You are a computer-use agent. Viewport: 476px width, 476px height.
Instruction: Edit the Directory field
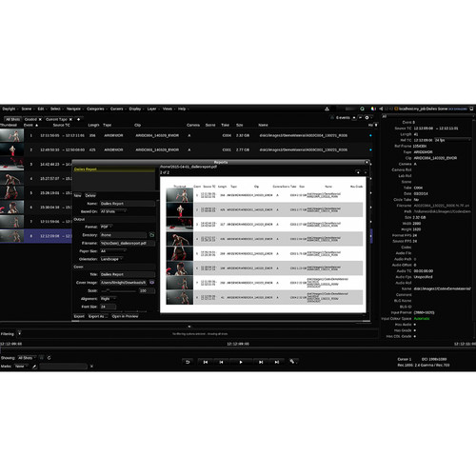click(123, 235)
